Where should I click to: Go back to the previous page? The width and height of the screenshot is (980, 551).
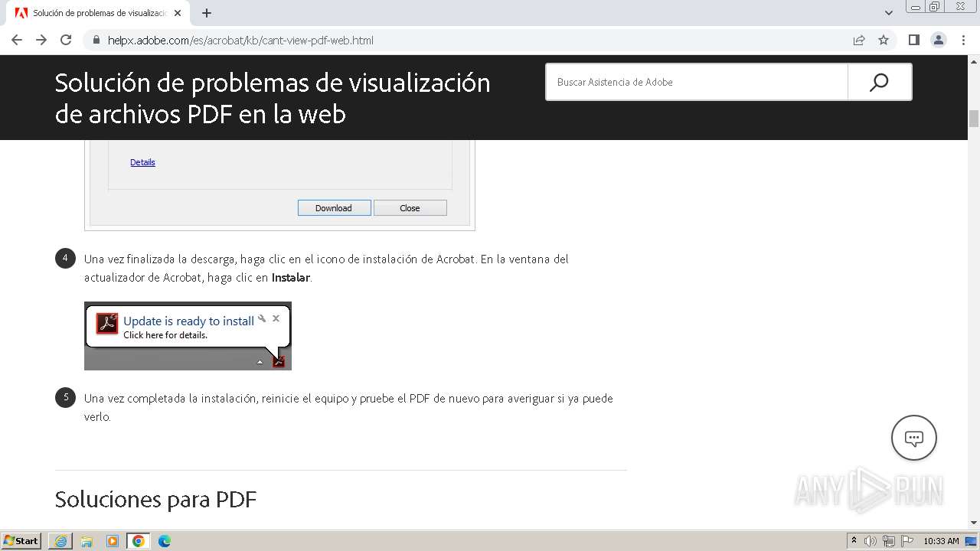(17, 40)
